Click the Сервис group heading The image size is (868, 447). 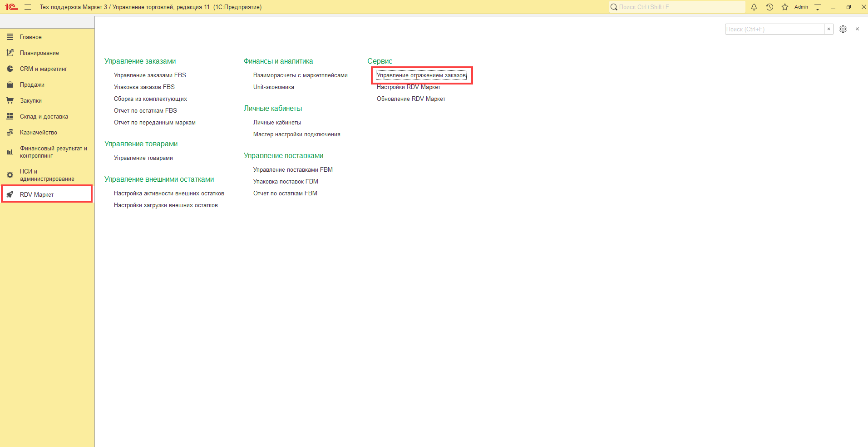(380, 61)
